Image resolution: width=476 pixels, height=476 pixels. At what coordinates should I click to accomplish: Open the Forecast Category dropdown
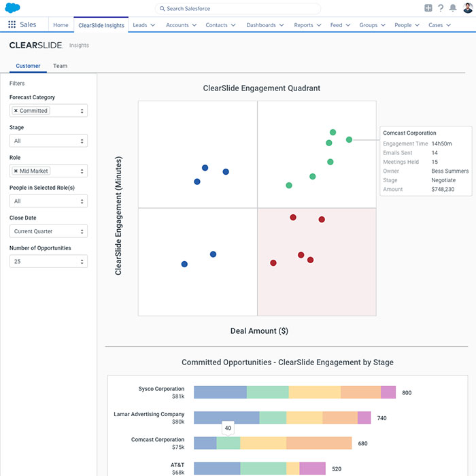48,110
